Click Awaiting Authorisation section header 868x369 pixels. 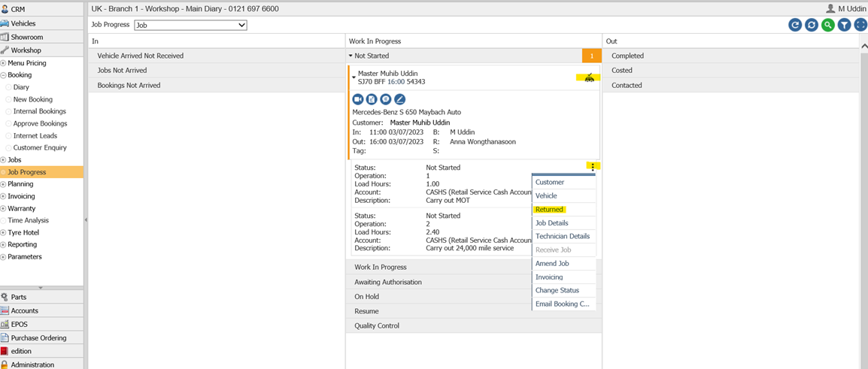tap(473, 282)
